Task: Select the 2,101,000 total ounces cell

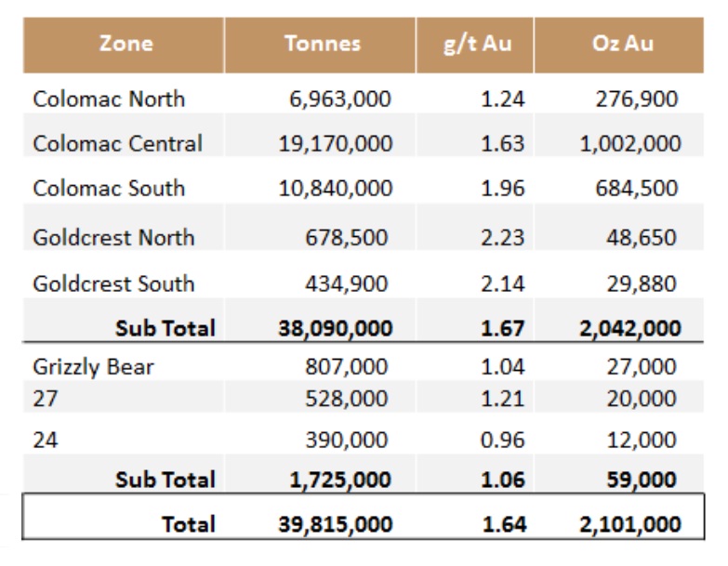Action: coord(630,524)
